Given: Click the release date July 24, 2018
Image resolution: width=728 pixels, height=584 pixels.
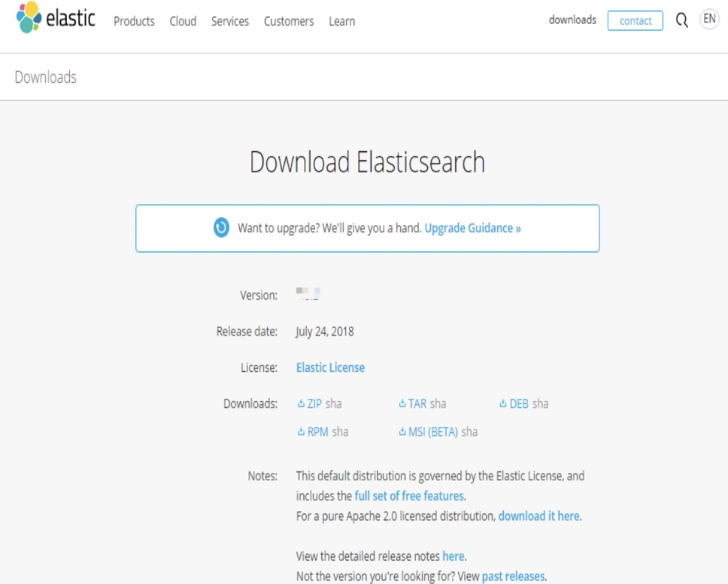Looking at the screenshot, I should point(325,331).
